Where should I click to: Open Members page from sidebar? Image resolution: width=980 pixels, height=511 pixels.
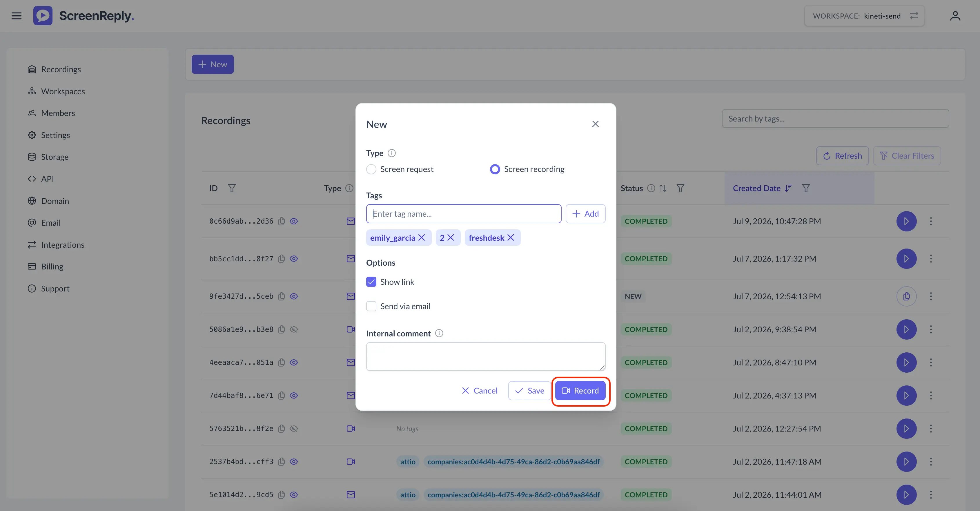click(x=51, y=113)
